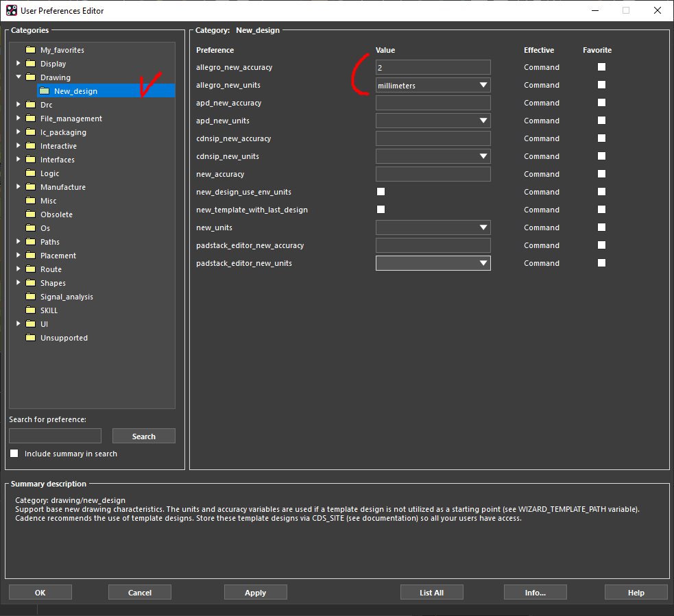Select the Shapes category
Screen dimensions: 674x616
53,283
